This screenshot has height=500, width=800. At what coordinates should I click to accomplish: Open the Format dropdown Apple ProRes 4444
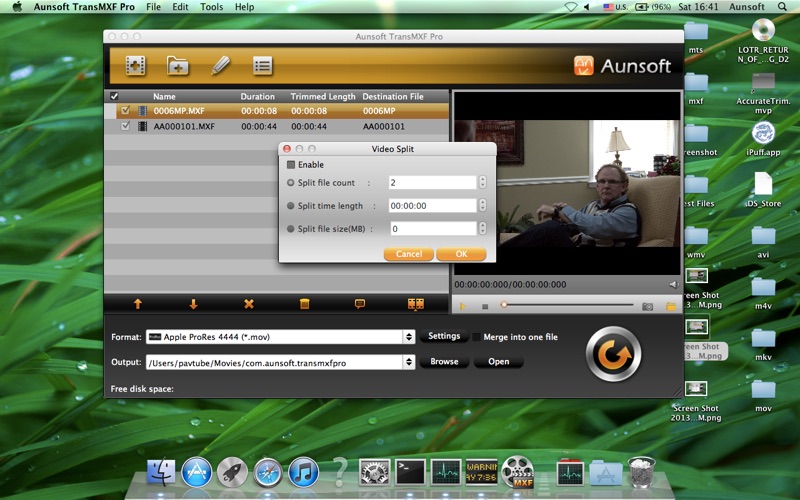point(281,337)
